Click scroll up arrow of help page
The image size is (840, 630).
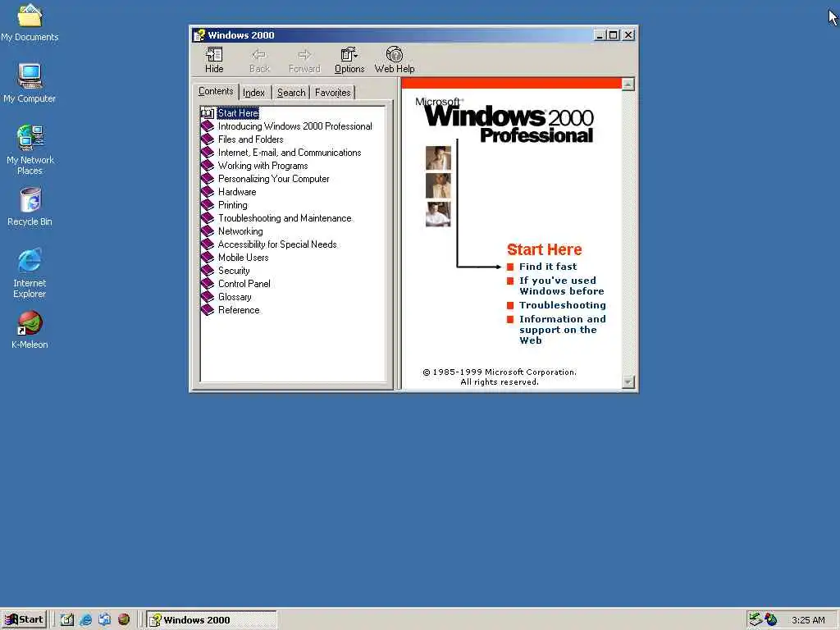pyautogui.click(x=628, y=84)
